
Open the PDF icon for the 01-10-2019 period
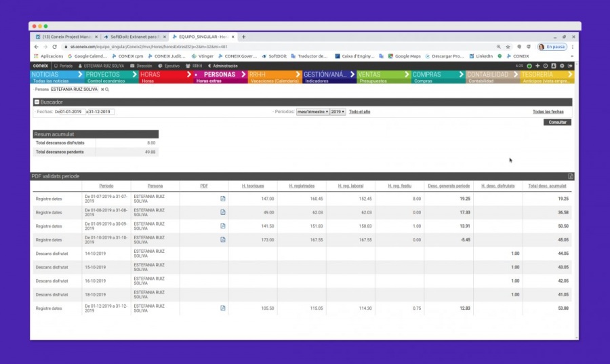(x=223, y=239)
